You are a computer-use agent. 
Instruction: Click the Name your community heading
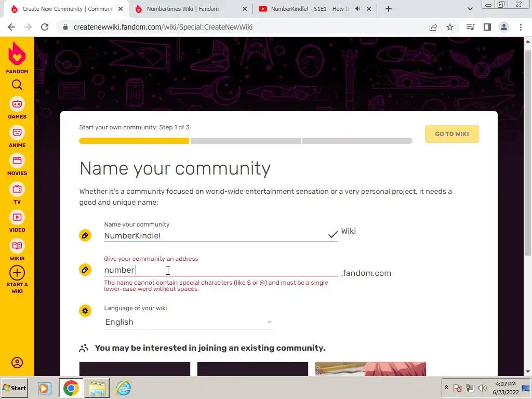[175, 168]
